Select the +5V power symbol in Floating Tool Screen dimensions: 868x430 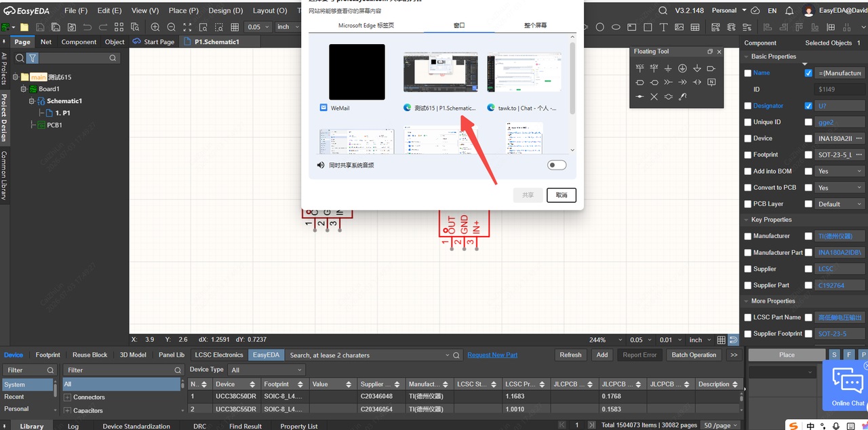coord(654,69)
